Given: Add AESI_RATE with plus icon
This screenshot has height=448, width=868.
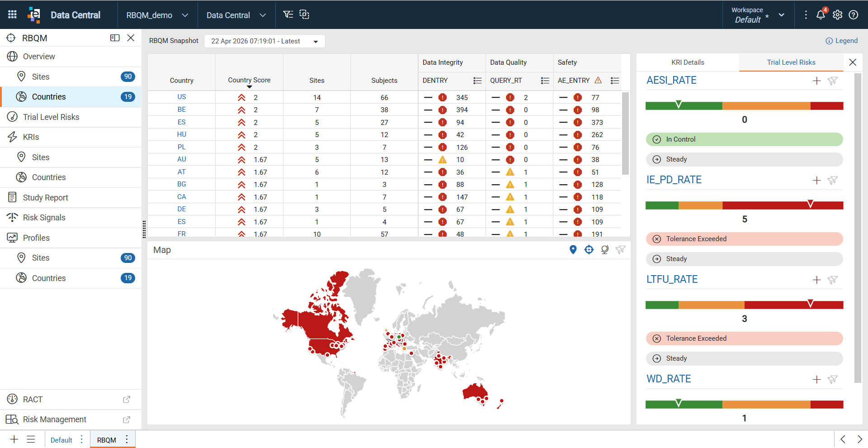Looking at the screenshot, I should 816,81.
